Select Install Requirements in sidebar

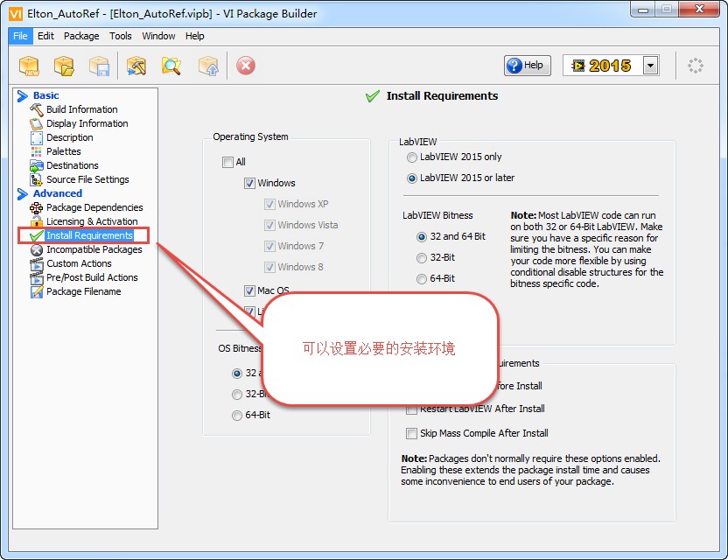[89, 236]
